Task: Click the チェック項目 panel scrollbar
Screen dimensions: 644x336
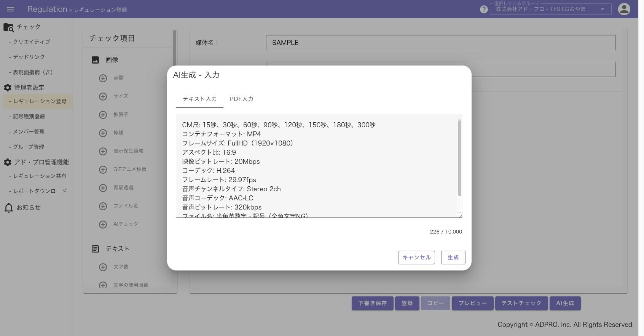Action: tap(175, 50)
